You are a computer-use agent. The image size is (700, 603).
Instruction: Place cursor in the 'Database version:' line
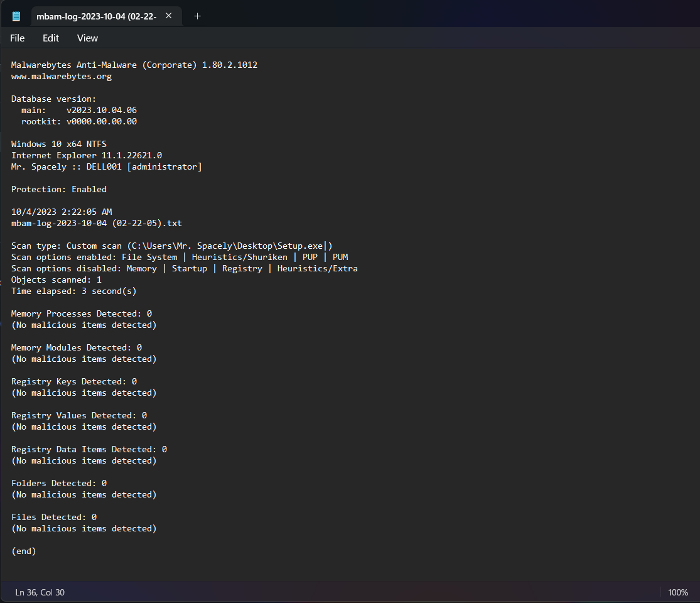[x=54, y=99]
